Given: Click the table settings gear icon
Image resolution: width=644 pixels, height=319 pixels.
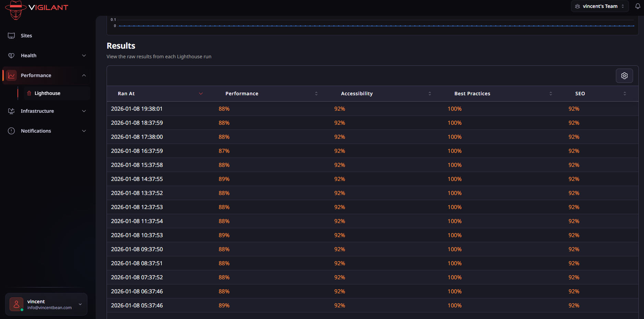Looking at the screenshot, I should pyautogui.click(x=624, y=76).
